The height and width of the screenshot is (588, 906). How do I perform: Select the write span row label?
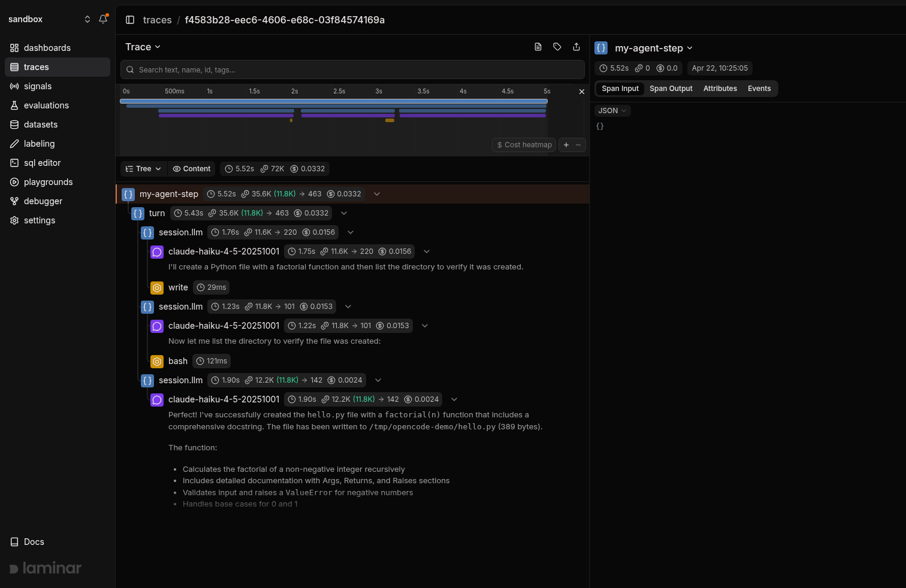(x=178, y=287)
